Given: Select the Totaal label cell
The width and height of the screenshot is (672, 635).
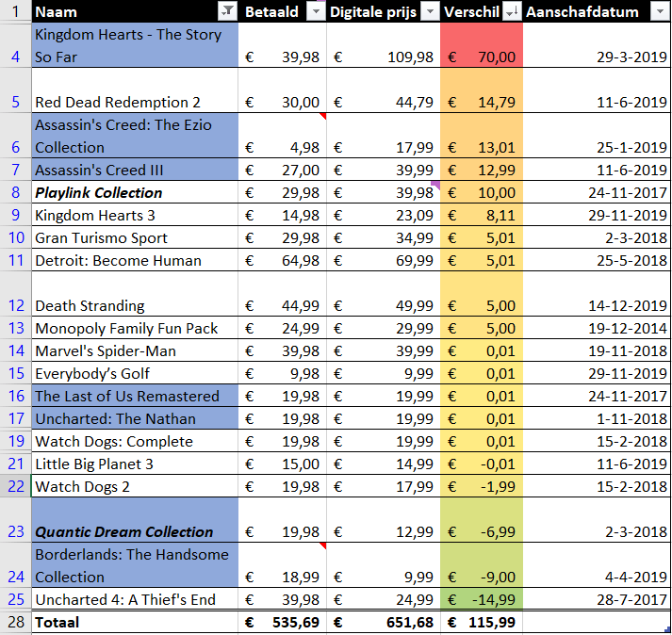Looking at the screenshot, I should pos(135,622).
